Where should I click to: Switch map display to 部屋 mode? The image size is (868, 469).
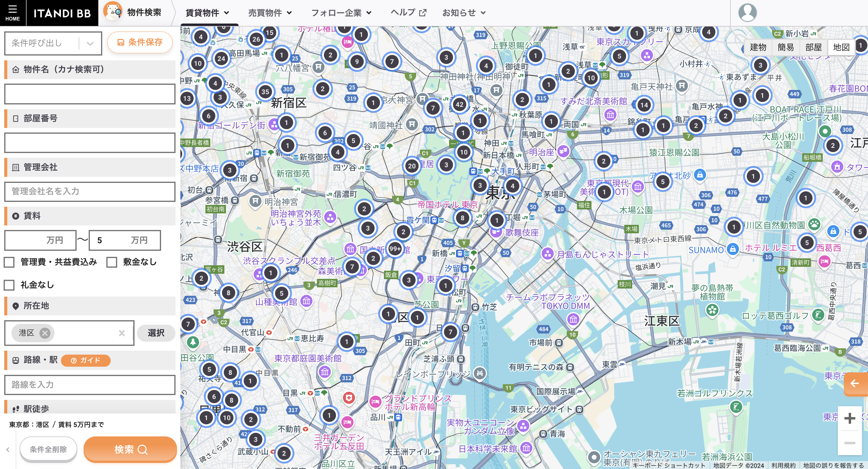[x=813, y=47]
